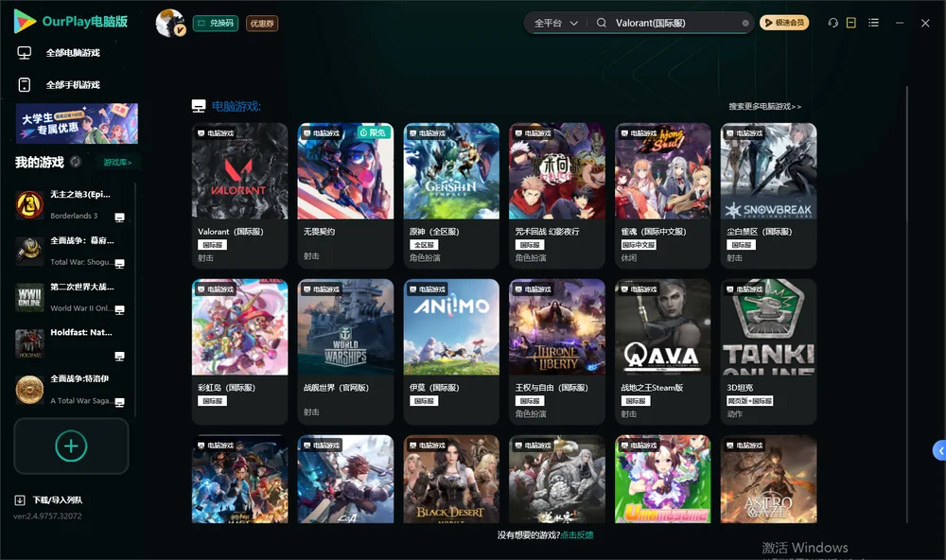The image size is (946, 560).
Task: Click the 优惠券 coupon button
Action: [x=262, y=24]
